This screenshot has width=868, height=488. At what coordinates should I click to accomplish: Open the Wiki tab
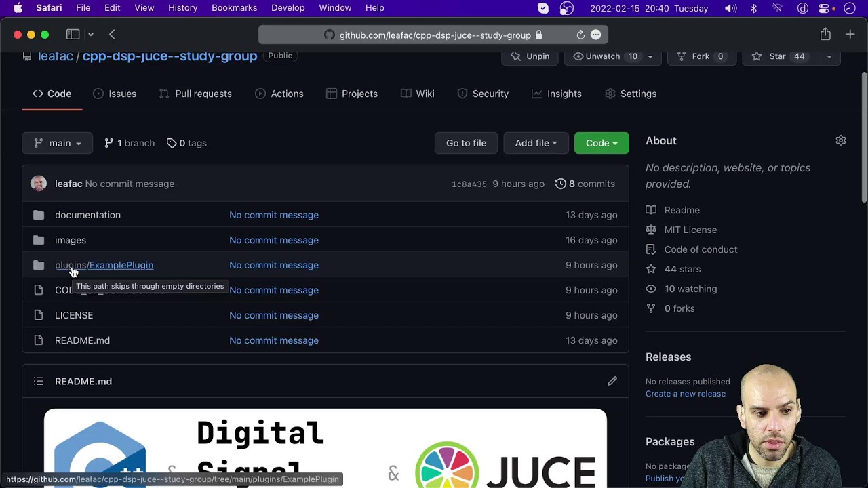(418, 94)
